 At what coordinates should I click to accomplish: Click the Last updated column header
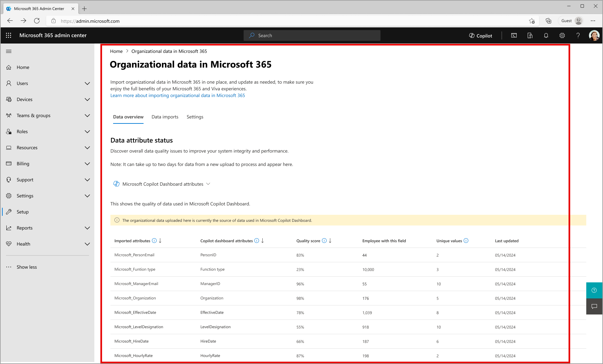point(507,241)
